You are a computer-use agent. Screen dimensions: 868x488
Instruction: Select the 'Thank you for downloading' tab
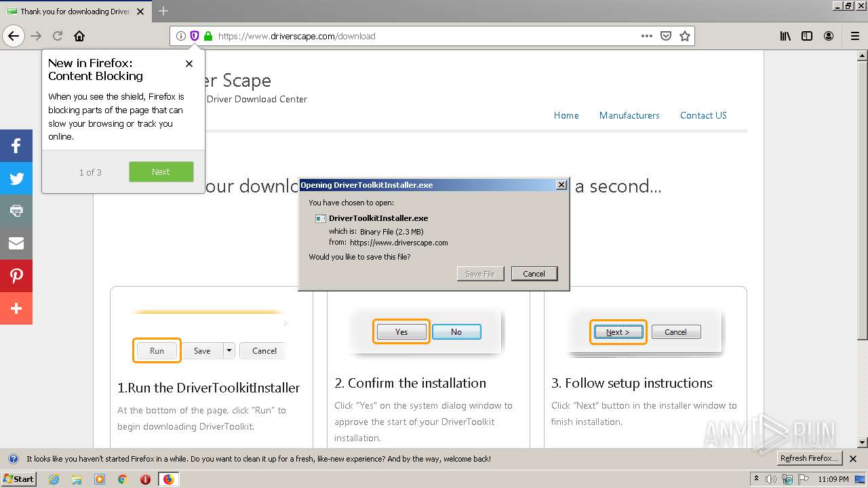[x=76, y=12]
